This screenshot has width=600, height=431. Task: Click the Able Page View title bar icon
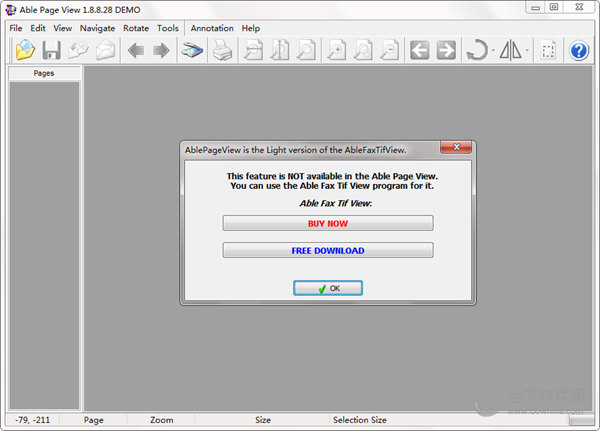click(11, 10)
